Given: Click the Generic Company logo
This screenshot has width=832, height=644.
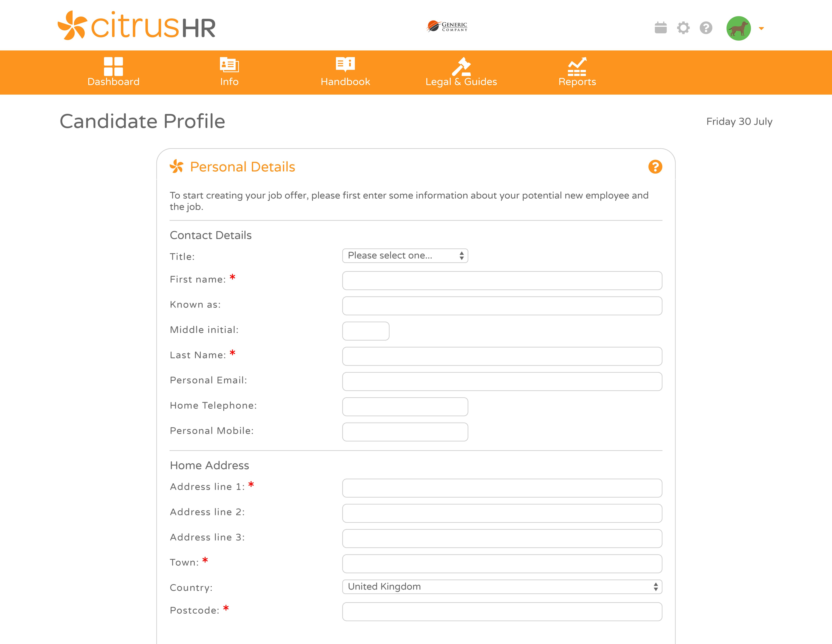Looking at the screenshot, I should pyautogui.click(x=447, y=26).
